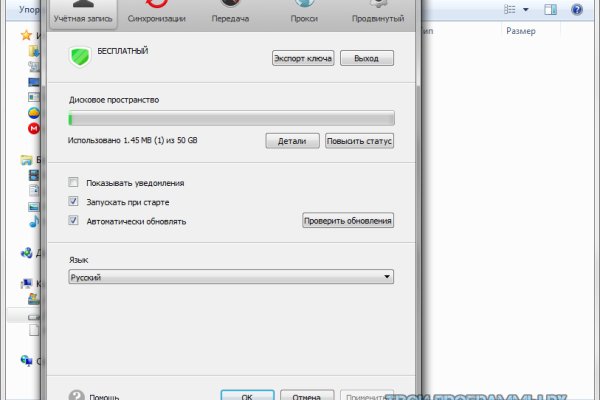This screenshot has height=400, width=600.
Task: Open the Упорядочить menu in Explorer
Action: (x=20, y=9)
